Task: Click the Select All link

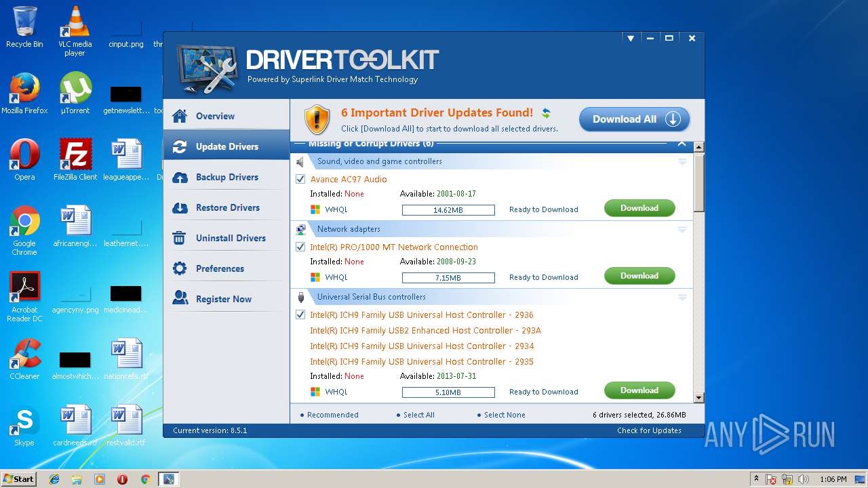Action: [x=418, y=415]
